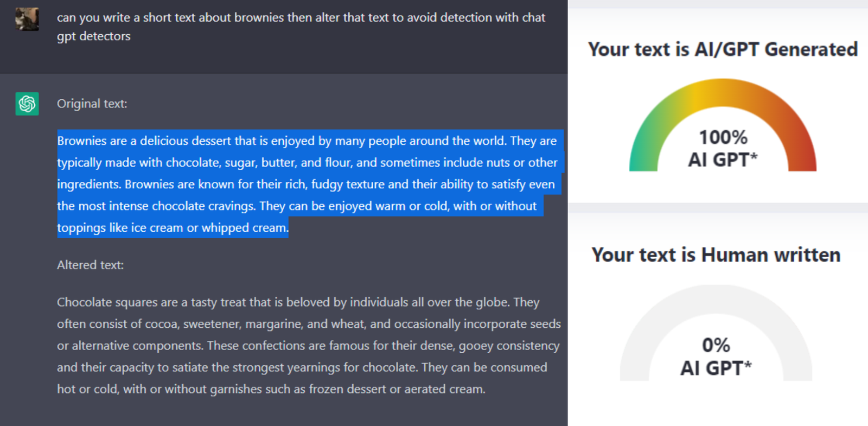Image resolution: width=868 pixels, height=426 pixels.
Task: Click the 'Altered text:' label
Action: point(91,265)
